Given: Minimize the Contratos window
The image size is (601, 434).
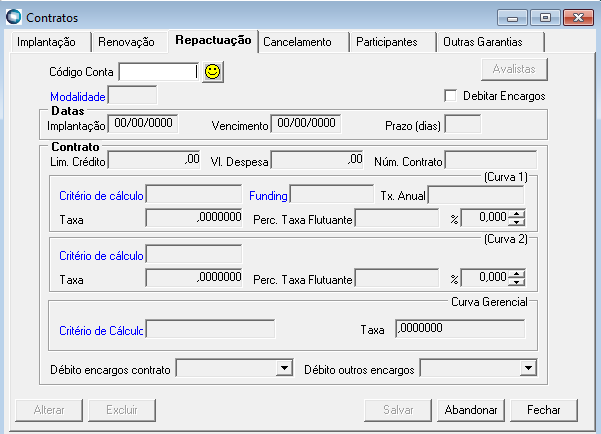Looking at the screenshot, I should [x=512, y=18].
